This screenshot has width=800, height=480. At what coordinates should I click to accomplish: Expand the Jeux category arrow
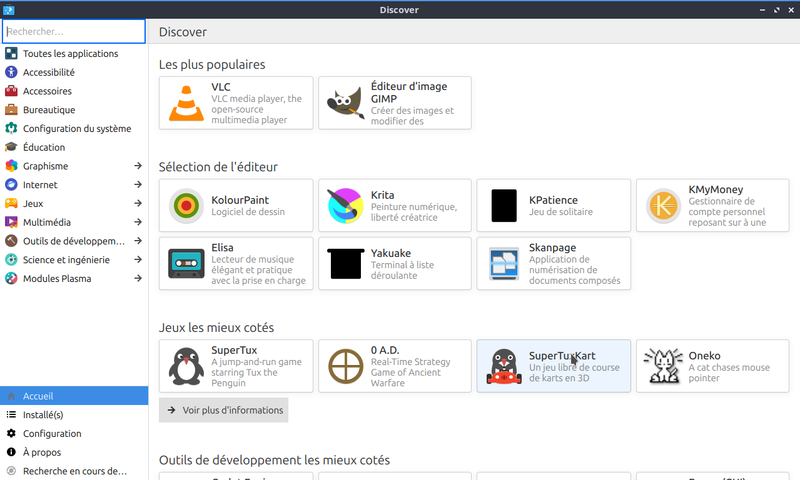pos(138,203)
